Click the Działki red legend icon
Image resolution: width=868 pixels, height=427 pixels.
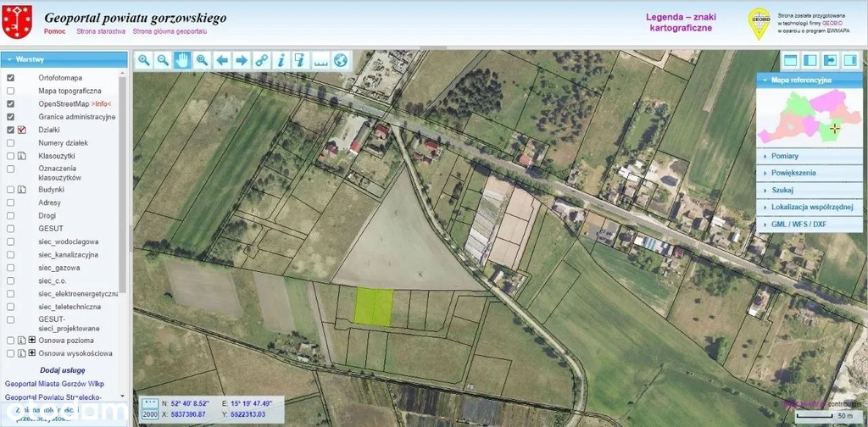[x=22, y=130]
